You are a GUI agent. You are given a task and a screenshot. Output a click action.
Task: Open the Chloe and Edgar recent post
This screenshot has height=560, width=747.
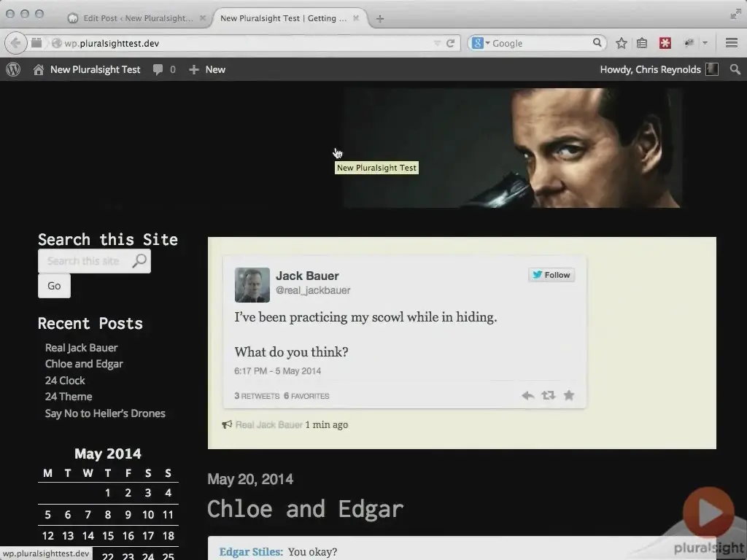[x=84, y=364]
